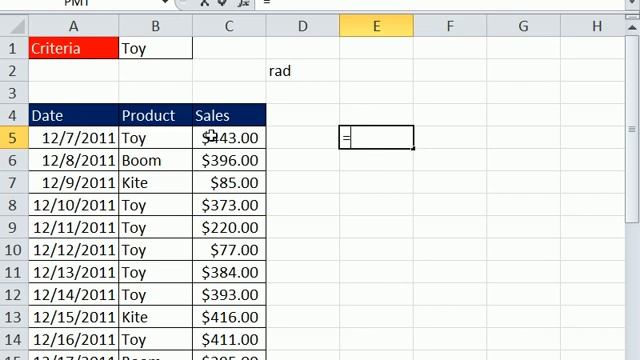The height and width of the screenshot is (360, 640).
Task: Click the vertical scrollbar up arrow
Action: (x=632, y=27)
